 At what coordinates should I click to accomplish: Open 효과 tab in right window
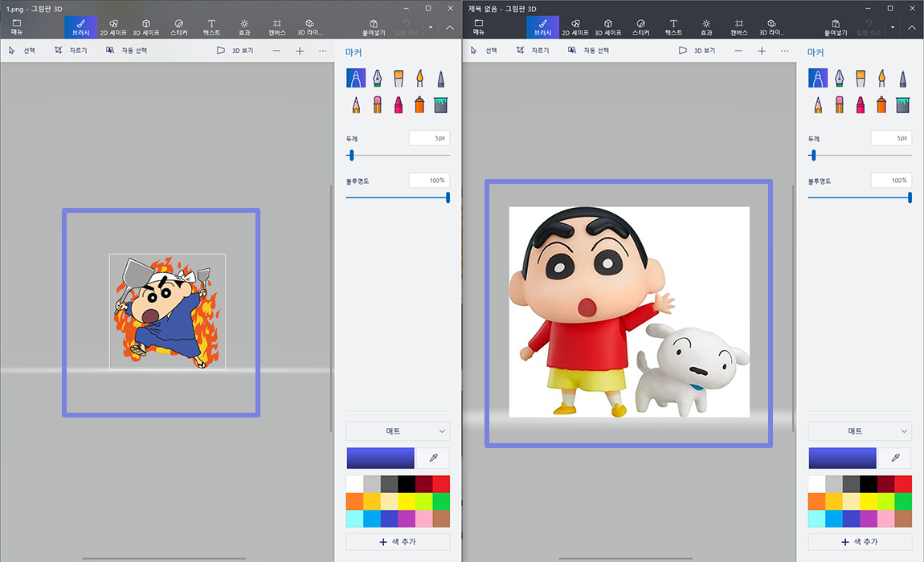706,27
